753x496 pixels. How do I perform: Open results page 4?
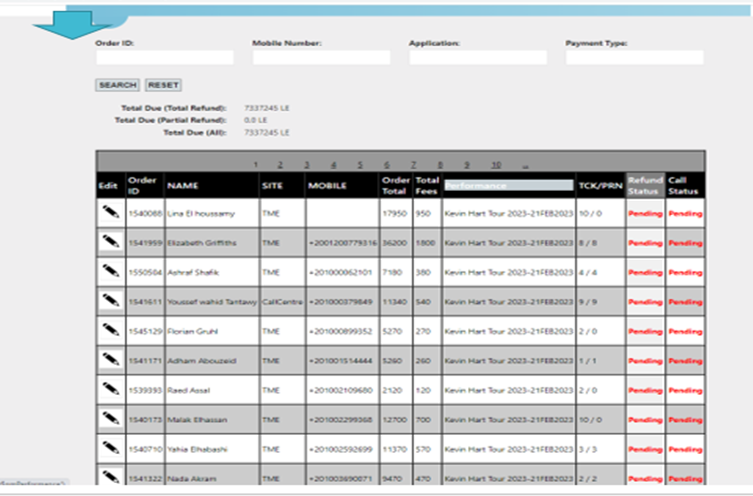pos(333,165)
